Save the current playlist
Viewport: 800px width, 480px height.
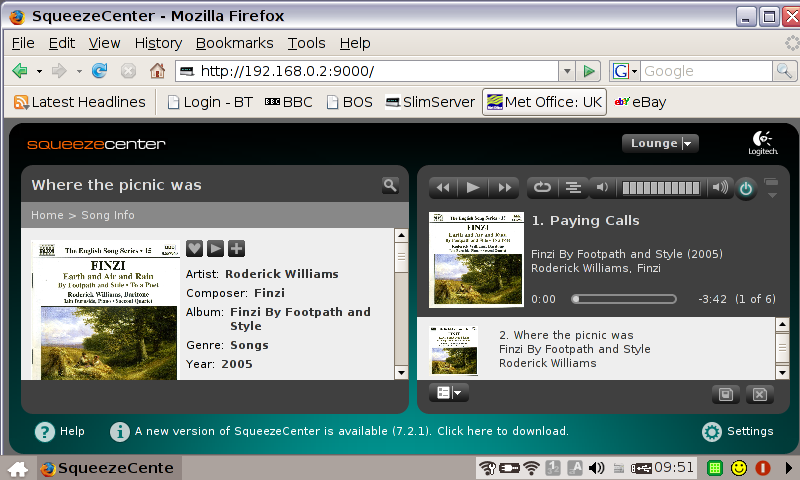[726, 394]
